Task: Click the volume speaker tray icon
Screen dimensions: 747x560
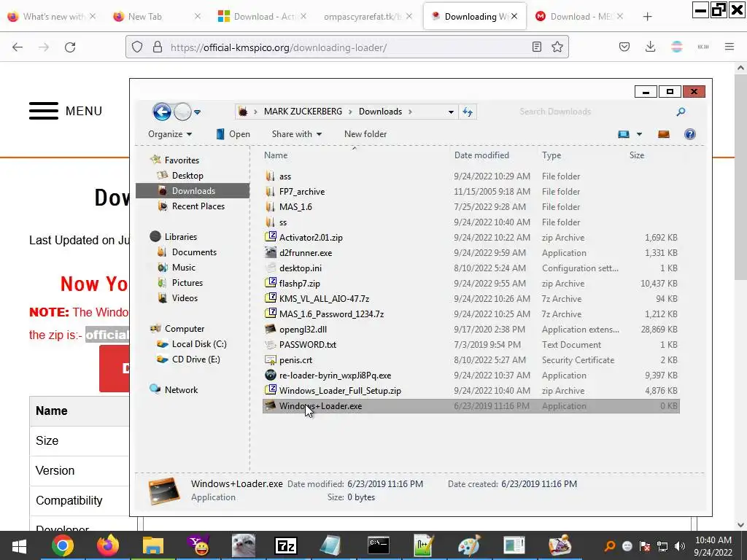Action: [680, 546]
